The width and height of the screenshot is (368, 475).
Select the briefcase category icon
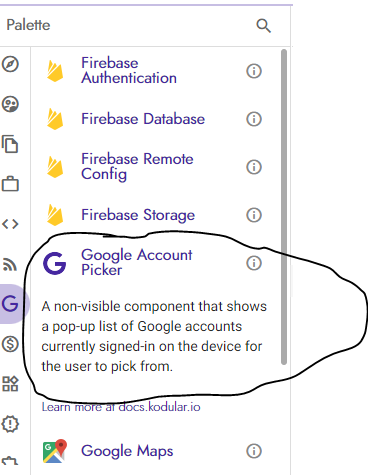pos(10,184)
